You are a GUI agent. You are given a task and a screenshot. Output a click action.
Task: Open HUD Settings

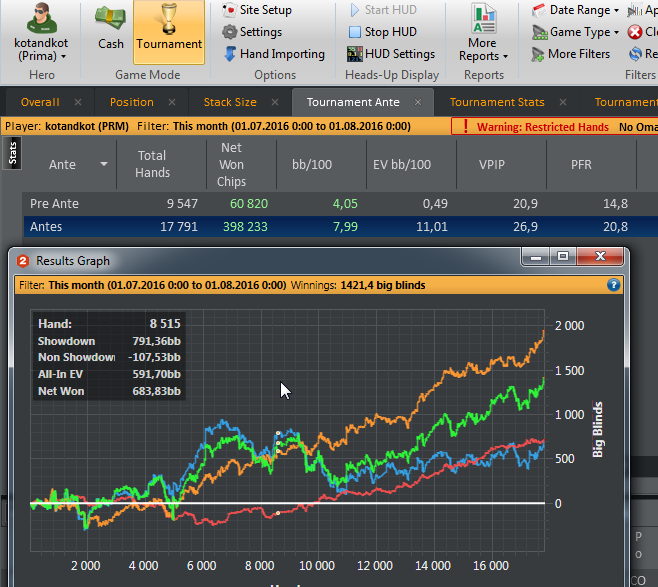391,54
